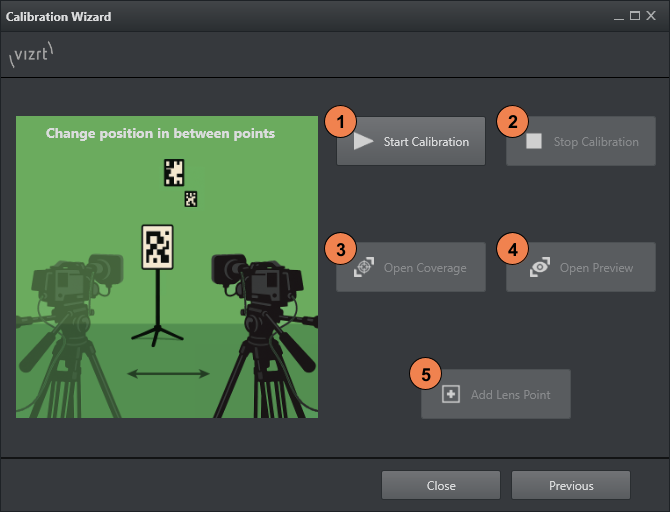The image size is (670, 512).
Task: Click the 'Change position in between points' heading
Action: point(160,133)
